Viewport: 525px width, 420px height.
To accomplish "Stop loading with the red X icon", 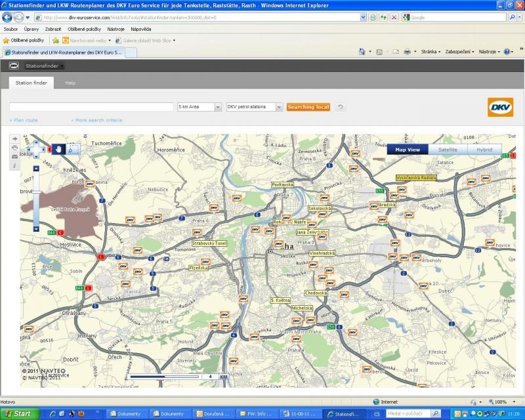I will tap(394, 17).
